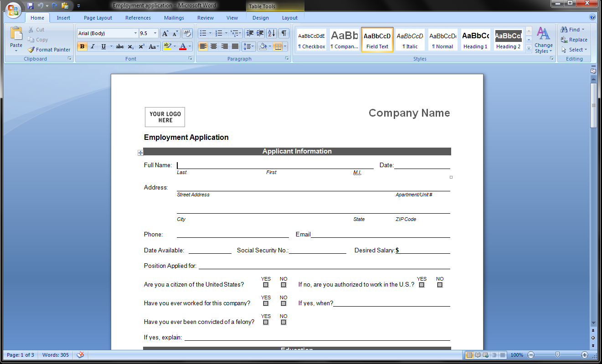Viewport: 602px width, 364px height.
Task: Click the Find button
Action: [x=573, y=30]
